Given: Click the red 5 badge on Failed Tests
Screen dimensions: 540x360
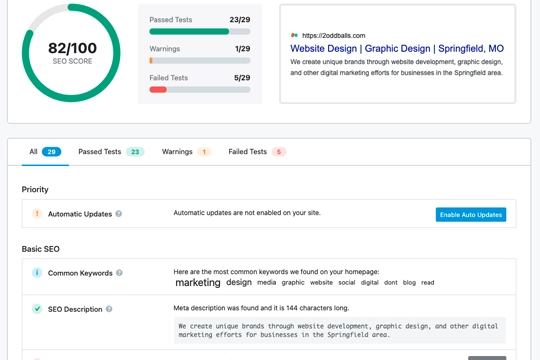Looking at the screenshot, I should pyautogui.click(x=279, y=152).
